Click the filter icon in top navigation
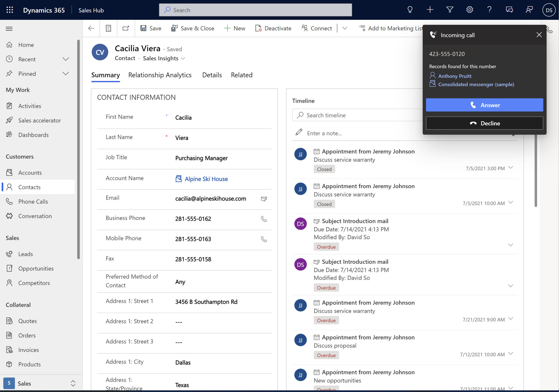The image size is (559, 392). [x=450, y=9]
